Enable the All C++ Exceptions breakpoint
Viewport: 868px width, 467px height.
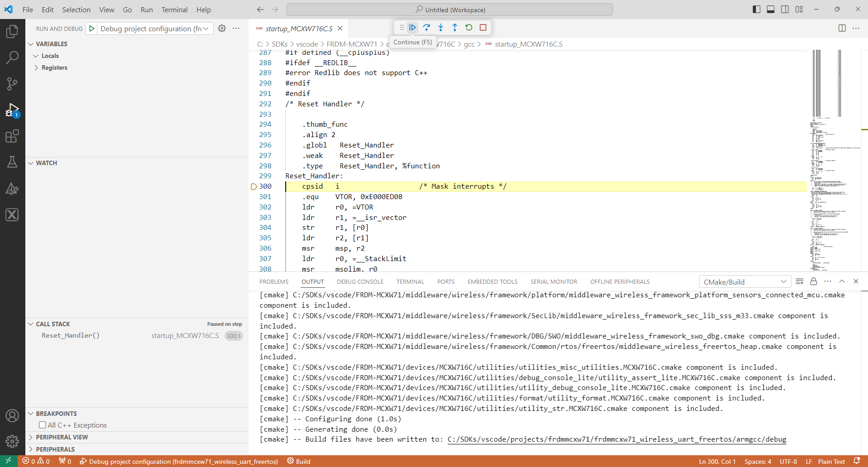[43, 425]
